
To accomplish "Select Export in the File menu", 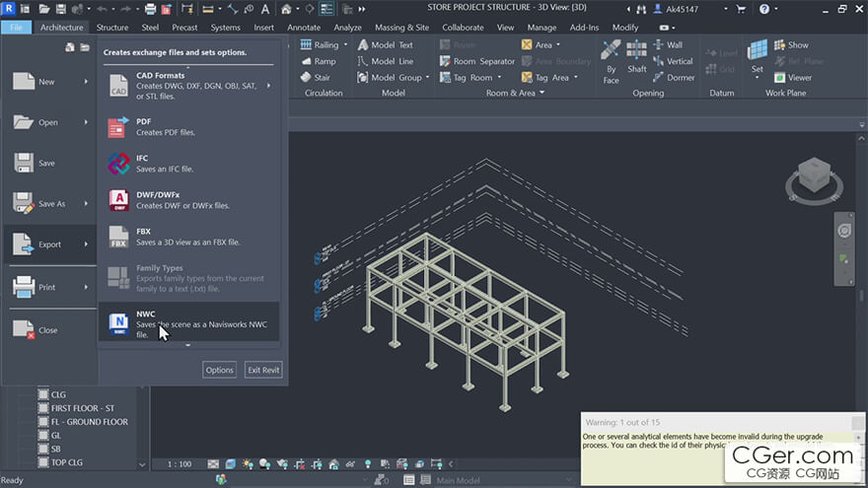I will (x=50, y=244).
